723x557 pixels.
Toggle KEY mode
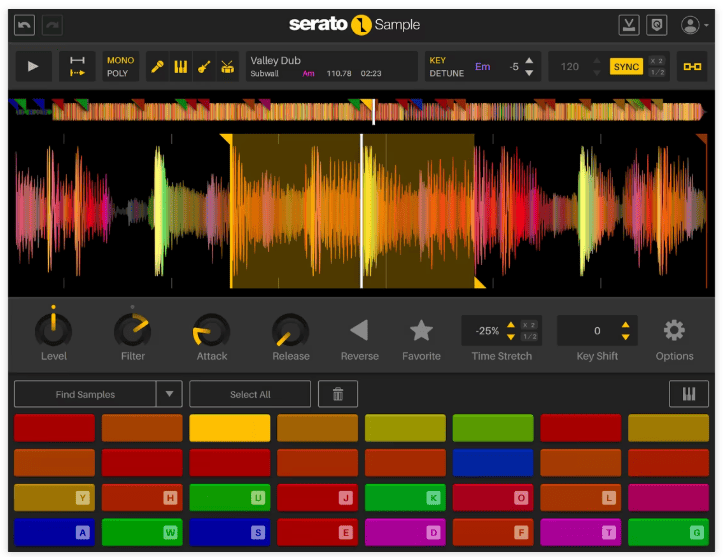pyautogui.click(x=438, y=60)
